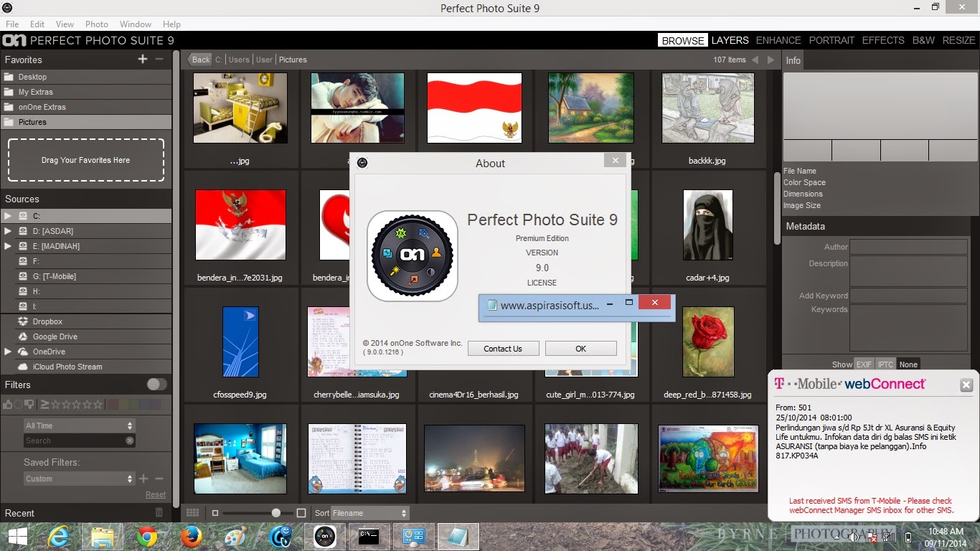Expand the OneDrive source
980x551 pixels.
coord(8,352)
